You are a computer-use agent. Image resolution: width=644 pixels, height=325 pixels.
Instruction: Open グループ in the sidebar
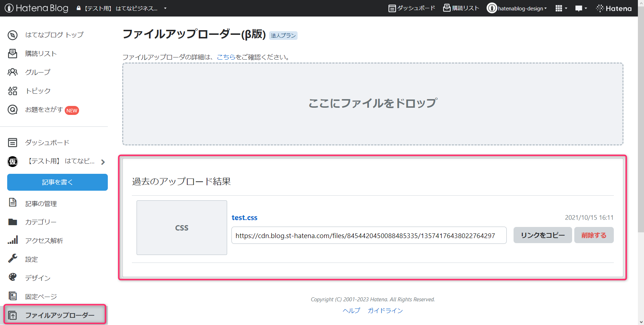point(38,72)
